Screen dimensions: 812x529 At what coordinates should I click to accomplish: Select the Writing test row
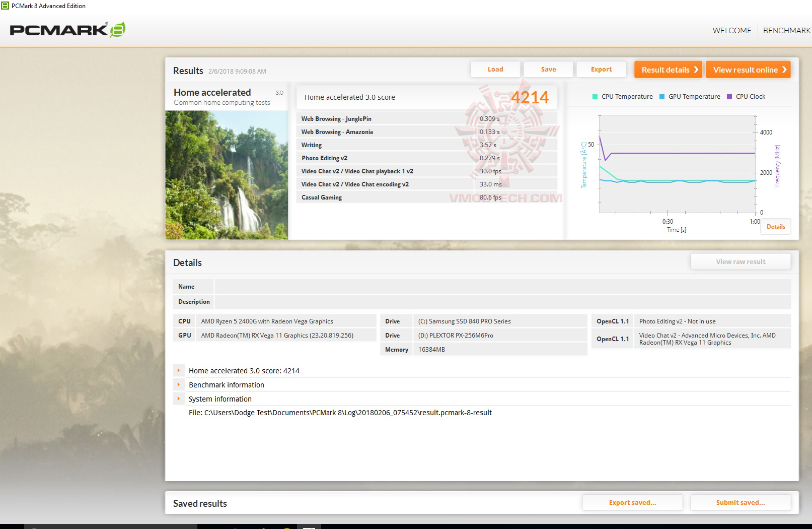(427, 145)
